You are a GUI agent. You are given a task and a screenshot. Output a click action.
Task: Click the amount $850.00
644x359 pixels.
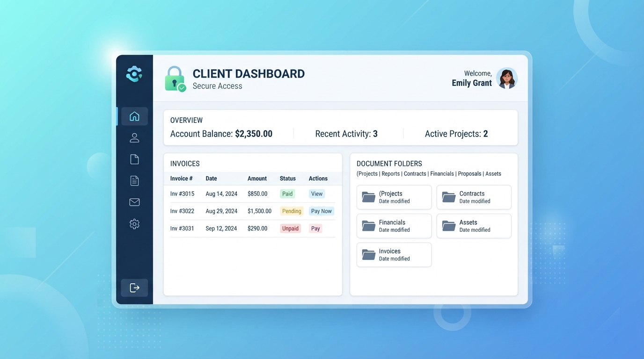coord(257,194)
